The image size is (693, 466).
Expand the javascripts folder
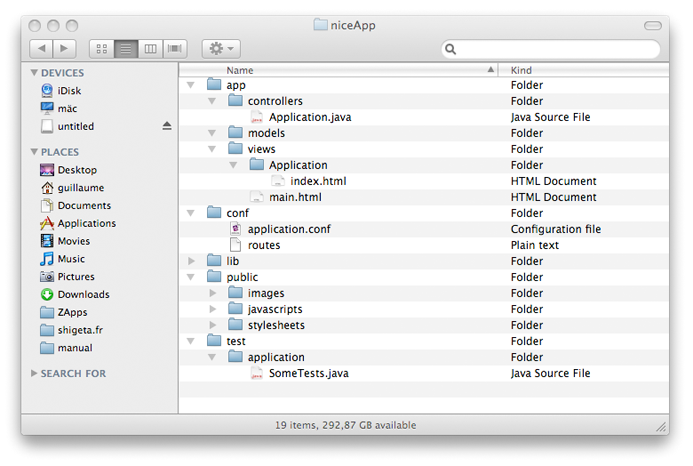(x=212, y=309)
